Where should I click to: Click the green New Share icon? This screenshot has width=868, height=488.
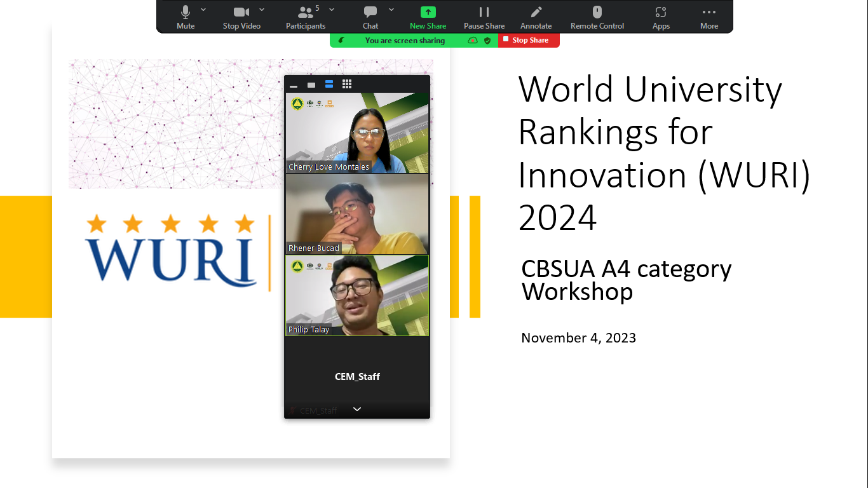point(428,13)
